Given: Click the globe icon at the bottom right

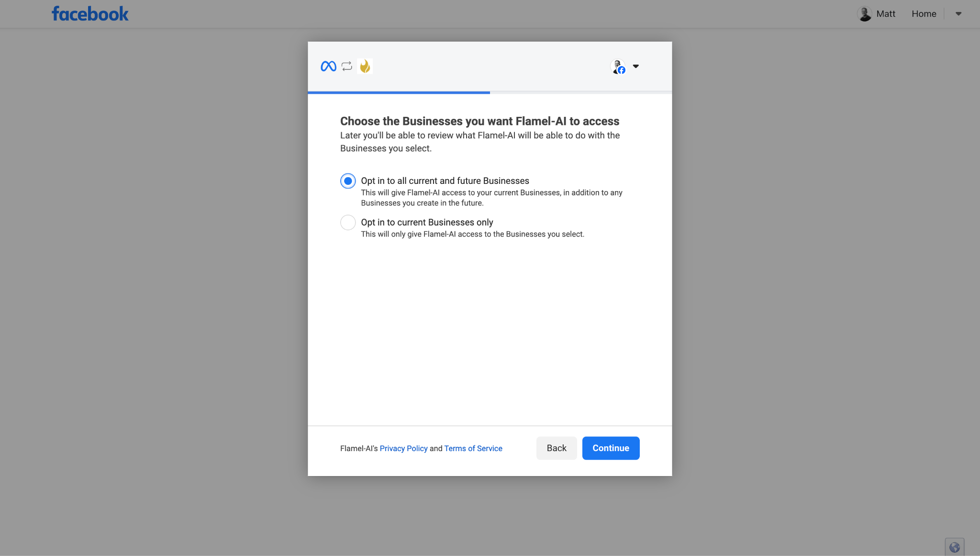Looking at the screenshot, I should coord(955,547).
